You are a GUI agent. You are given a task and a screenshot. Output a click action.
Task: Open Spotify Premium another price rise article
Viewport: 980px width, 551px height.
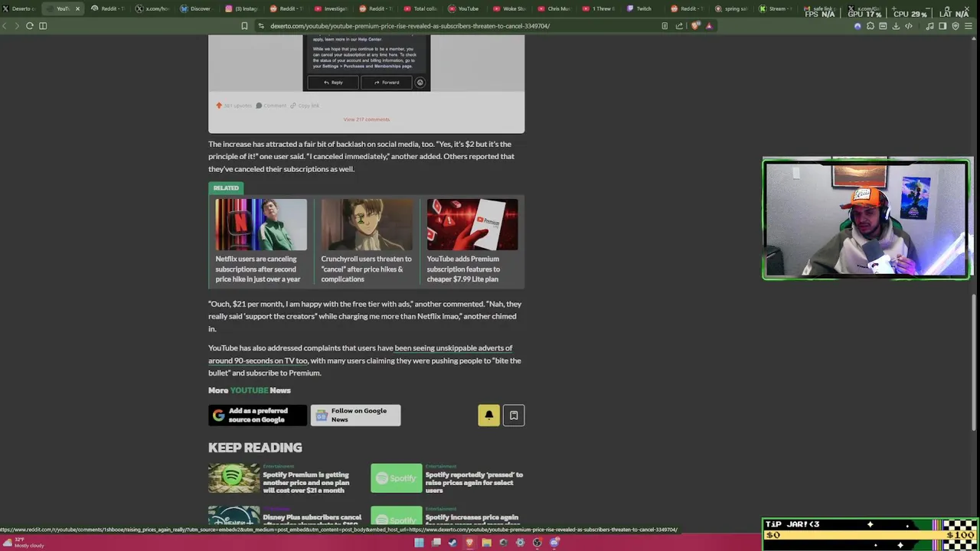(307, 483)
